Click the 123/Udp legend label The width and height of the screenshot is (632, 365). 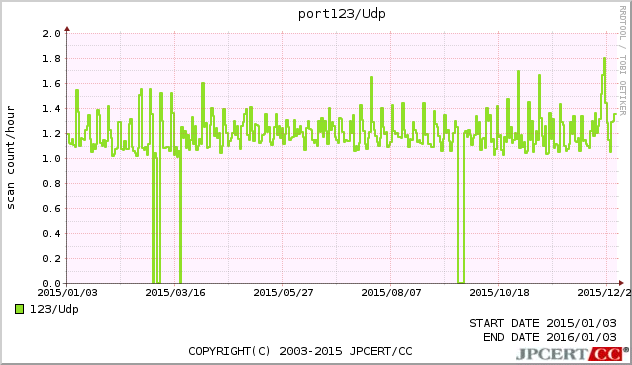54,309
